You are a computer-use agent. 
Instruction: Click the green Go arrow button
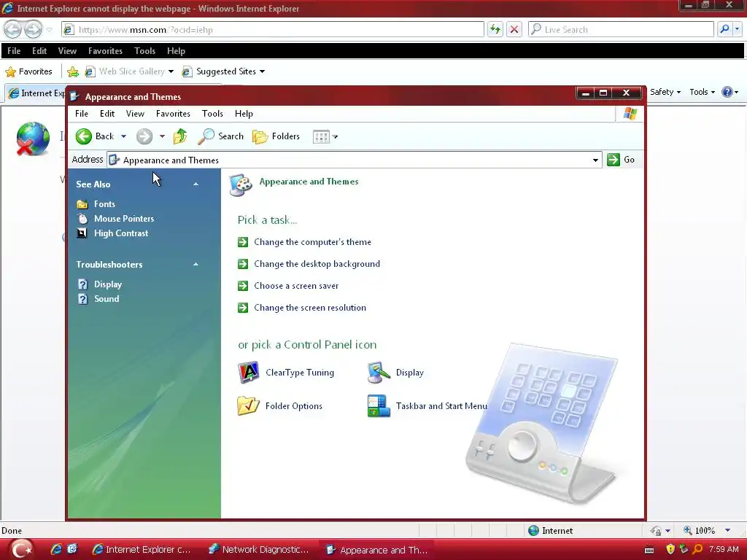[614, 160]
